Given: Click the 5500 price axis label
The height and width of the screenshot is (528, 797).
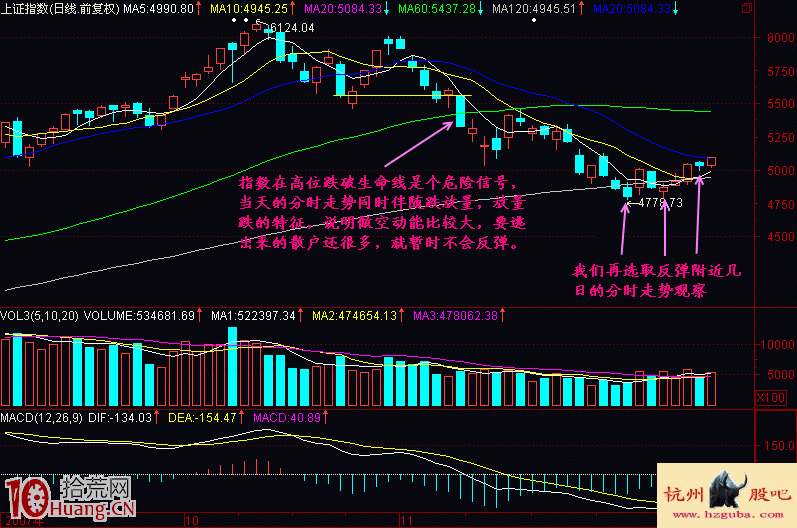Looking at the screenshot, I should tap(781, 104).
